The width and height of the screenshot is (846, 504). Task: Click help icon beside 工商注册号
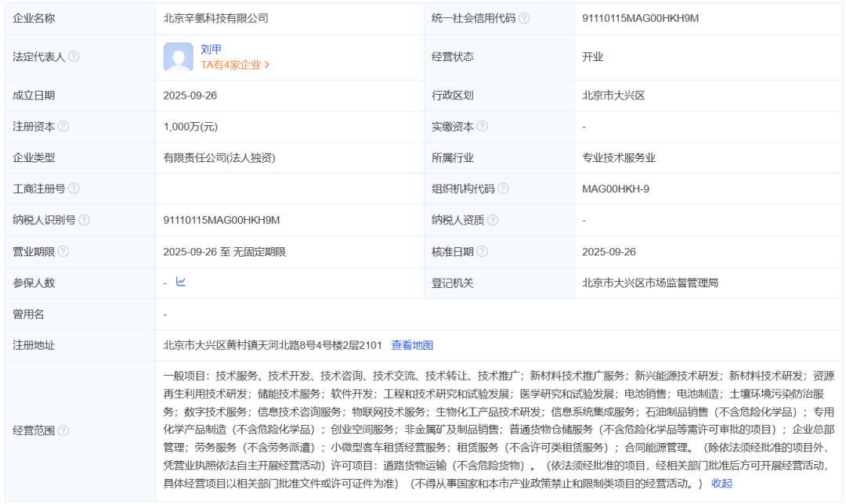[x=74, y=189]
